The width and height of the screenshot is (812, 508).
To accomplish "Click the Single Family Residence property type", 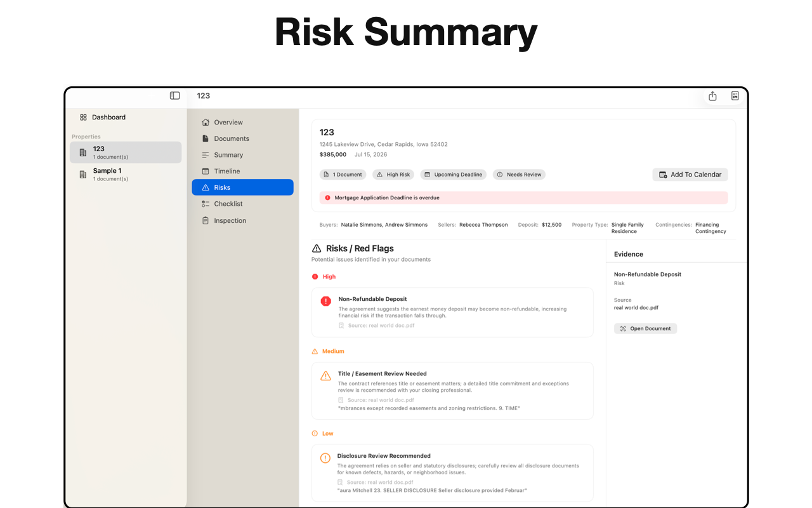I will 627,228.
